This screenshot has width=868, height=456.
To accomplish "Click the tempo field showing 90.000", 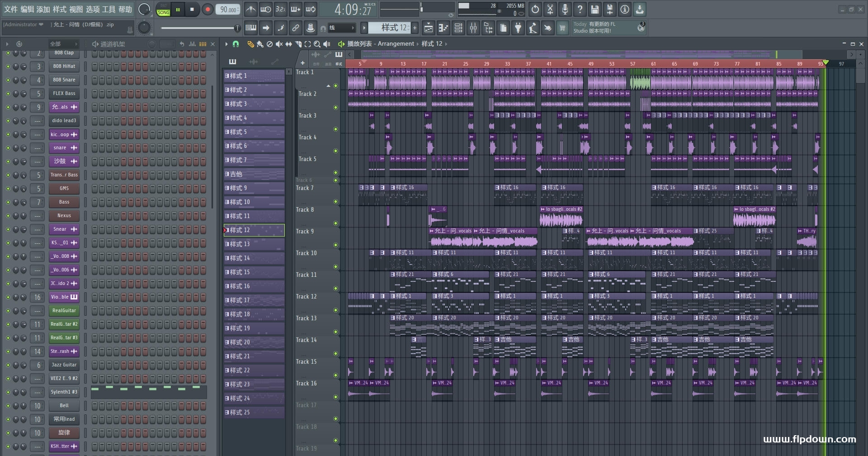I will pos(228,9).
